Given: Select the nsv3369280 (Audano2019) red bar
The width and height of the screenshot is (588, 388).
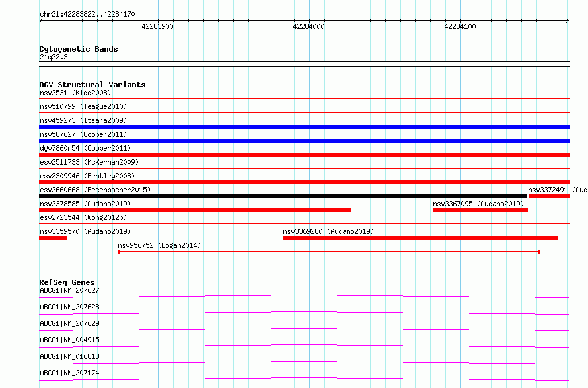Looking at the screenshot, I should pyautogui.click(x=421, y=238).
